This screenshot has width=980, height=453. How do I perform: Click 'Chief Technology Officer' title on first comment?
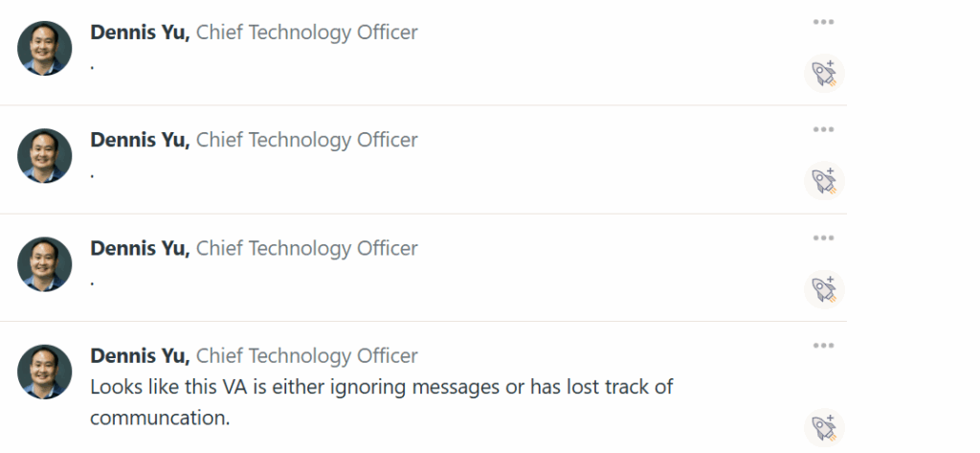(307, 33)
